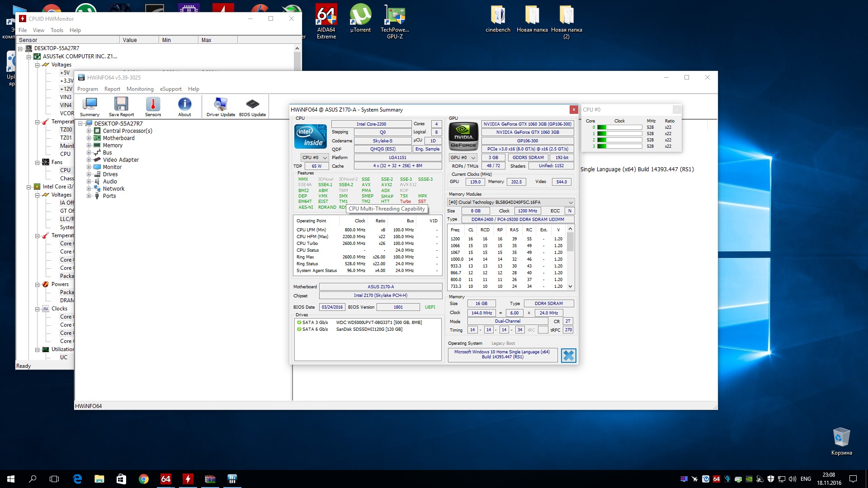This screenshot has height=488, width=868.
Task: Open the CPU #0 selector dropdown
Action: (315, 158)
